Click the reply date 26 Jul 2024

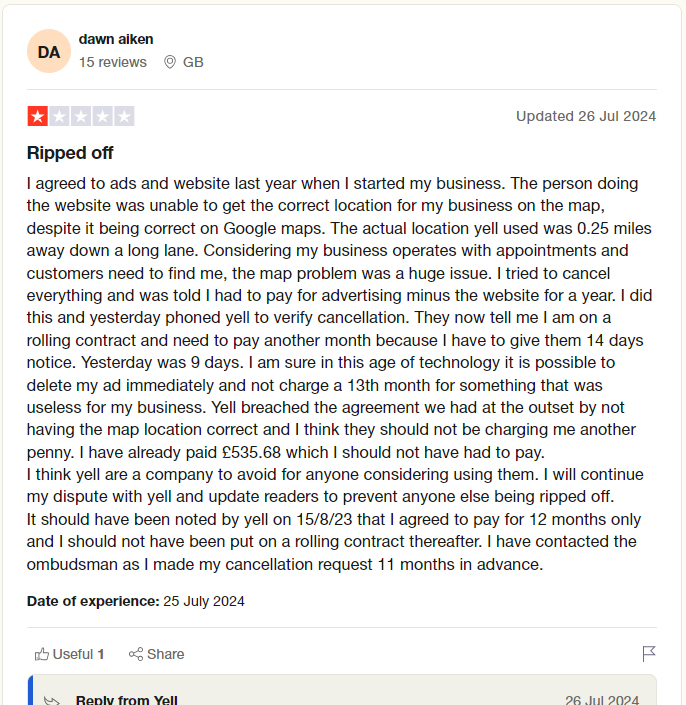point(601,700)
